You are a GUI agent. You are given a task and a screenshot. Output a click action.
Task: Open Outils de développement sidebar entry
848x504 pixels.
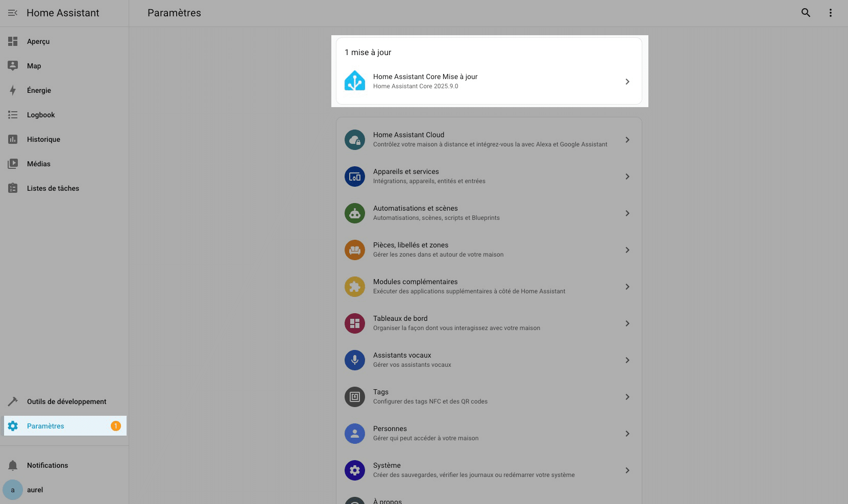[x=65, y=401]
